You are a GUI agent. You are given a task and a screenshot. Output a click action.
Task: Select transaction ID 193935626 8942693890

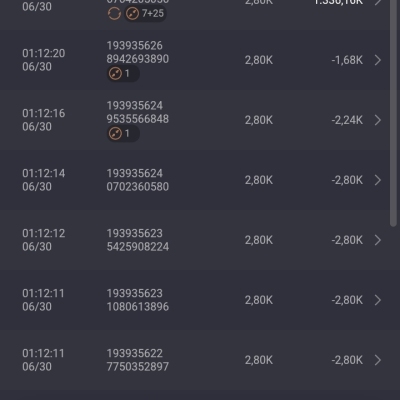138,52
